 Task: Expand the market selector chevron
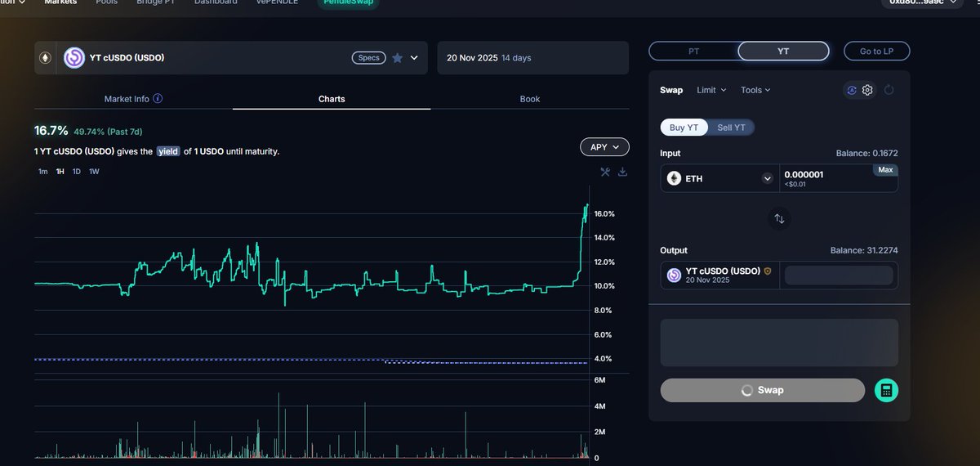coord(414,58)
